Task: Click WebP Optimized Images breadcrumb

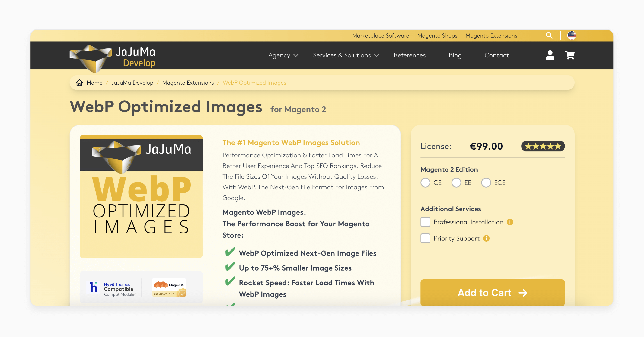Action: (254, 83)
